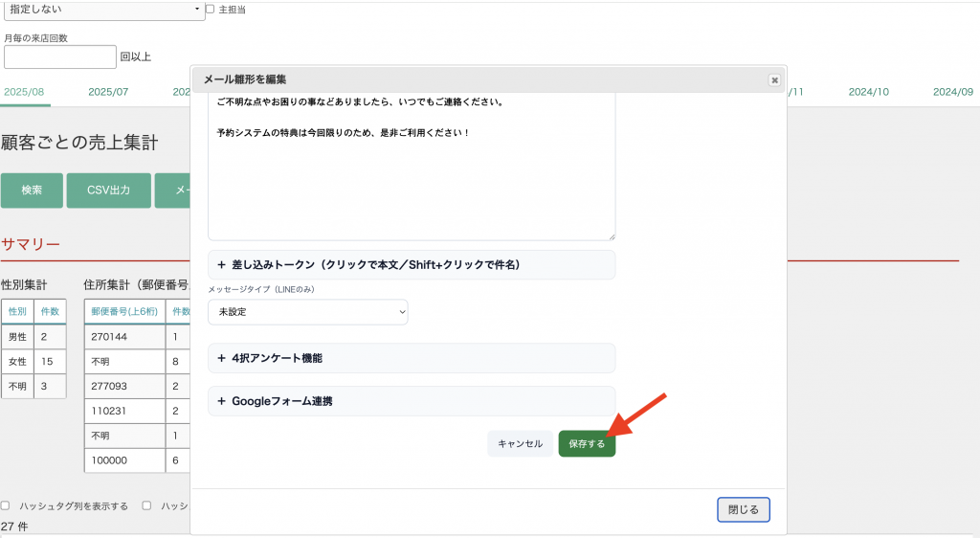The width and height of the screenshot is (980, 538).
Task: Toggle the 主担当 checkbox
Action: coord(211,10)
